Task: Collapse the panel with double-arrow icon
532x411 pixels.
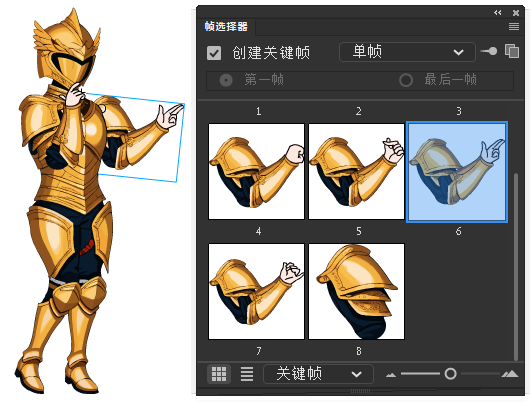Action: [x=497, y=13]
